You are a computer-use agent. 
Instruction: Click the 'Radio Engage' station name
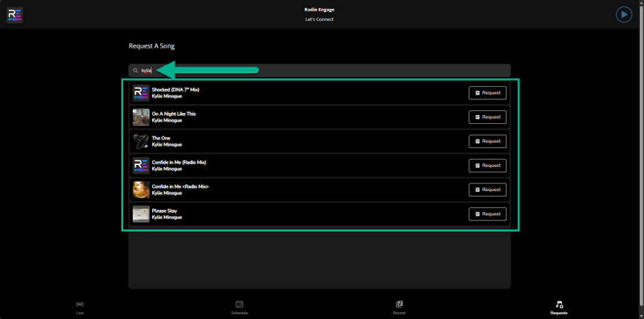319,10
